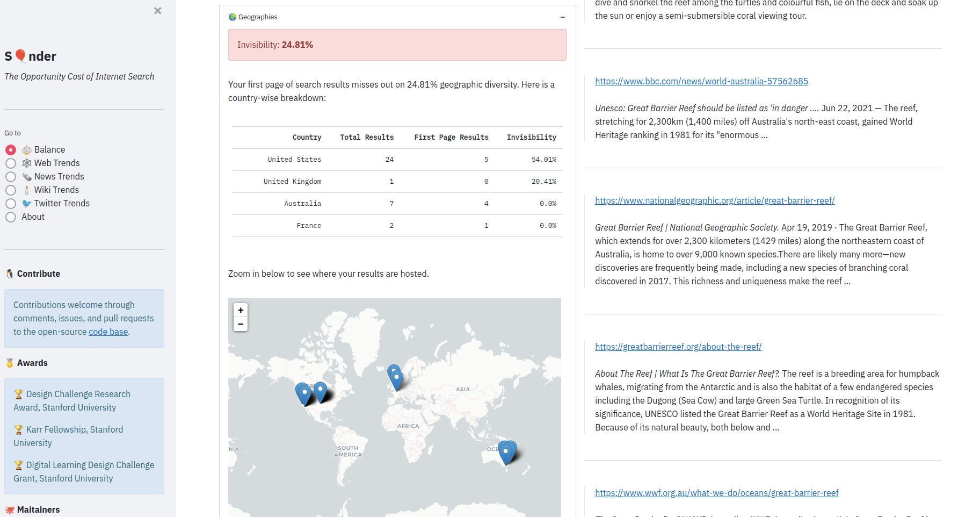Select the Web Trends radio option
Viewport: 980px width, 517px height.
coord(11,163)
